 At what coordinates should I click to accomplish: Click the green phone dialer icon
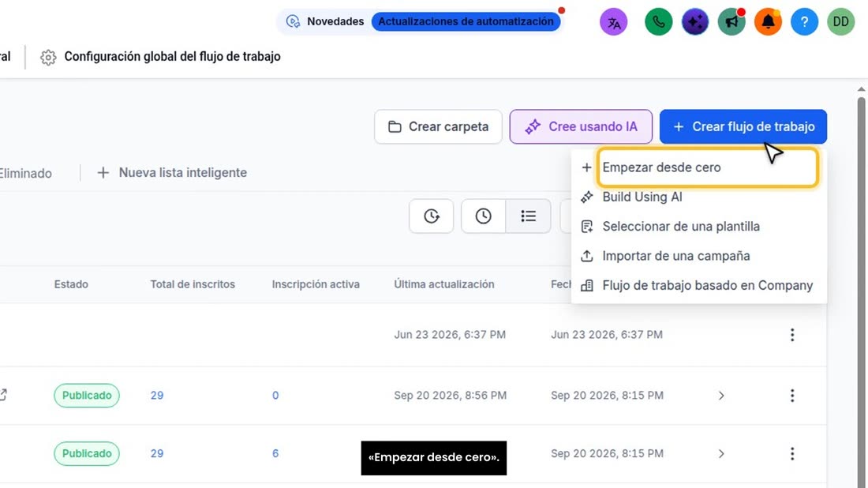pyautogui.click(x=658, y=22)
